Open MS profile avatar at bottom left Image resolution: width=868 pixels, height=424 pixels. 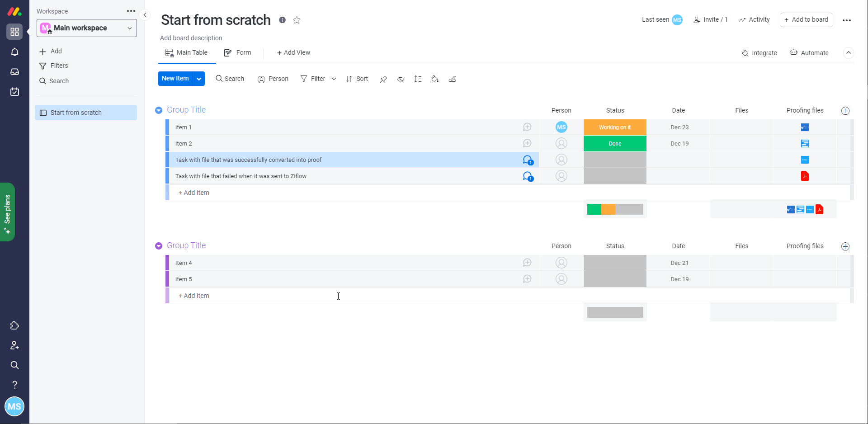tap(14, 406)
